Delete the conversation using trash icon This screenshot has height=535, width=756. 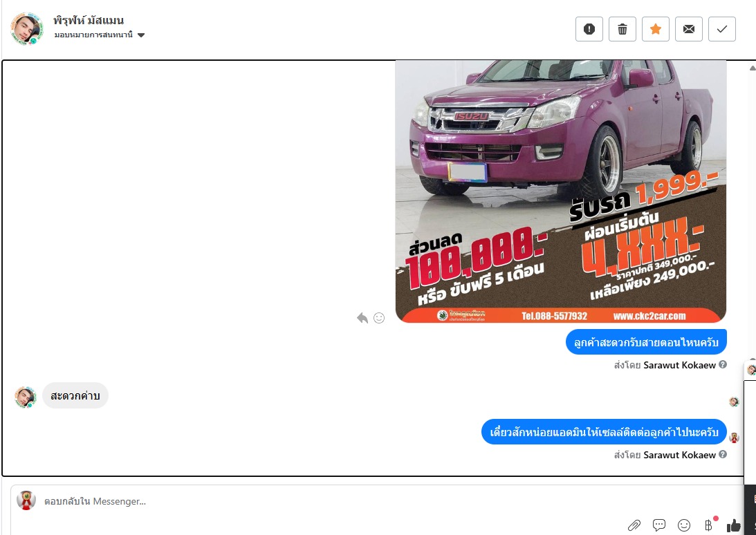[x=622, y=29]
